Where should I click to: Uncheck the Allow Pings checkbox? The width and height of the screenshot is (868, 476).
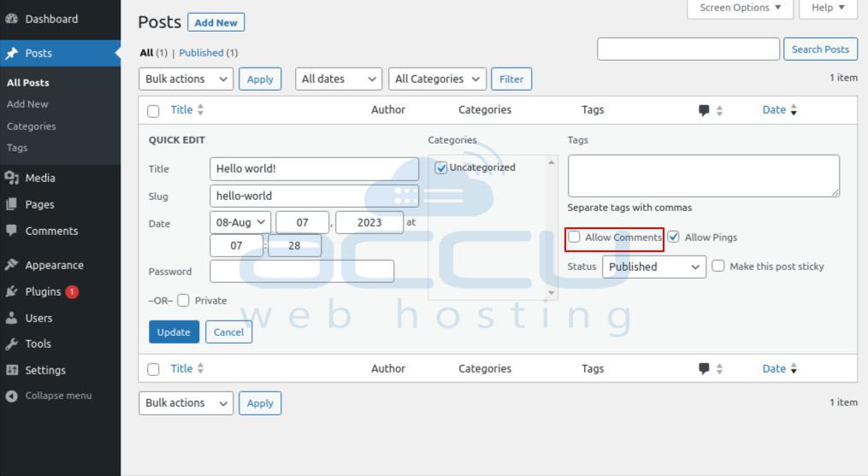[x=674, y=237]
